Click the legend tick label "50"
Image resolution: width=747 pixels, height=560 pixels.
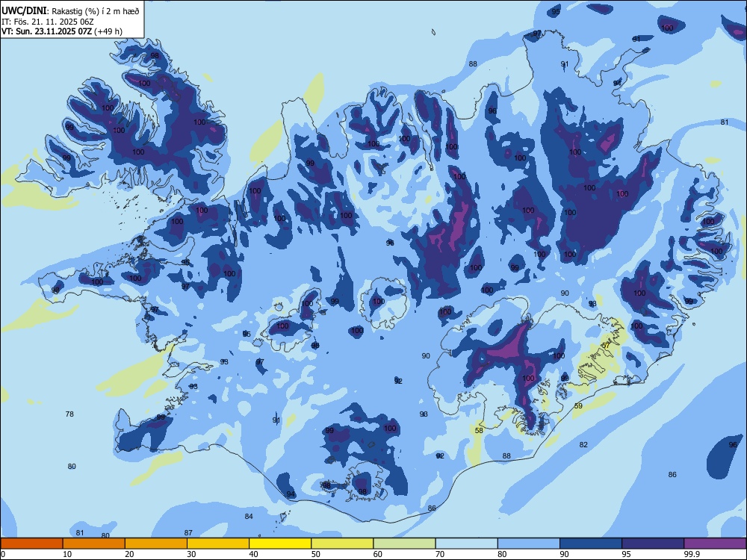coord(315,554)
